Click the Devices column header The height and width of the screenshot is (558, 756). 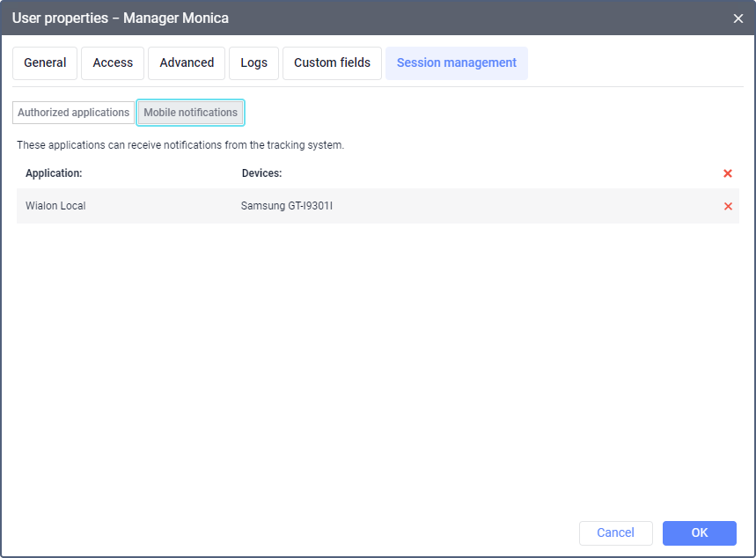[261, 173]
